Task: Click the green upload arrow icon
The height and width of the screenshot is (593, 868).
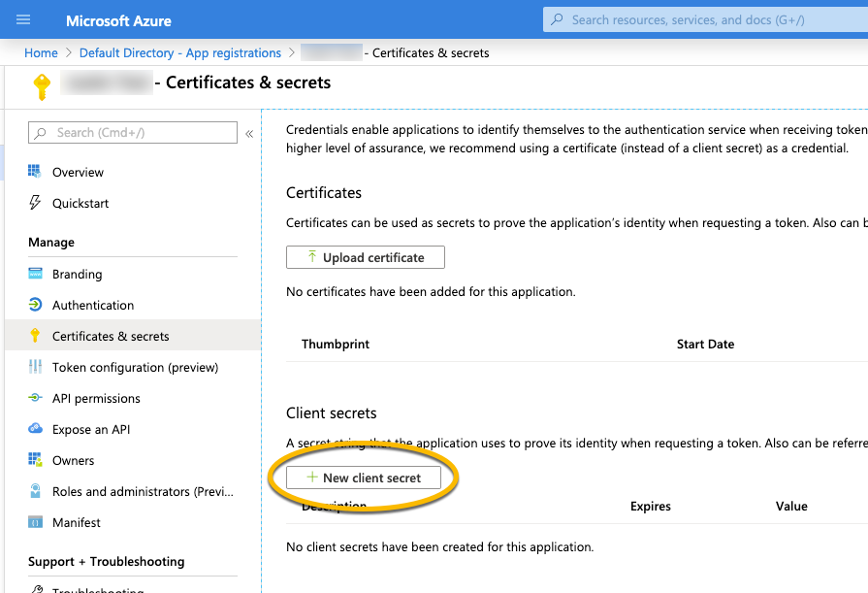Action: (312, 256)
